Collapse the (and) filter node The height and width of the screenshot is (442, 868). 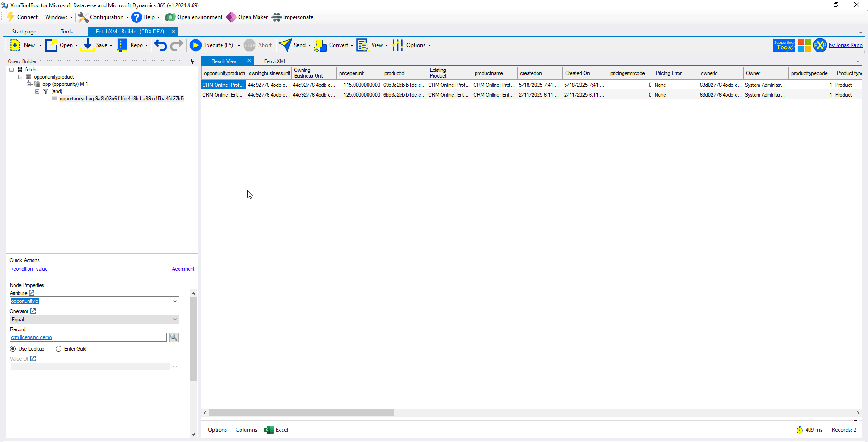38,91
